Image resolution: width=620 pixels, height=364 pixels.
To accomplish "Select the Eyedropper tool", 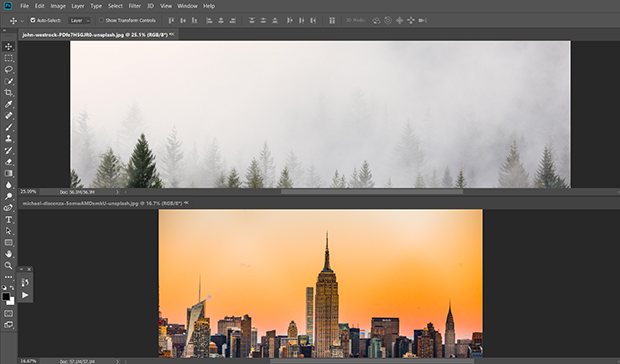I will 8,104.
